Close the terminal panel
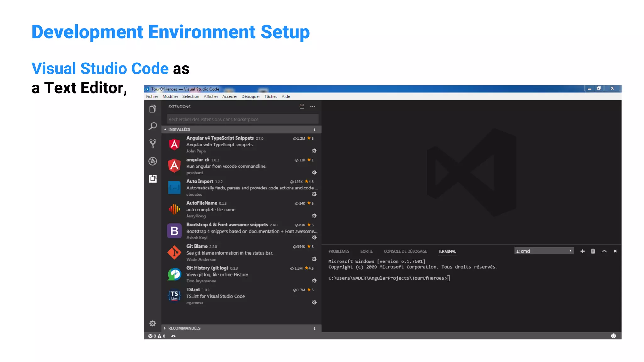Viewport: 644px width, 362px height. coord(615,251)
